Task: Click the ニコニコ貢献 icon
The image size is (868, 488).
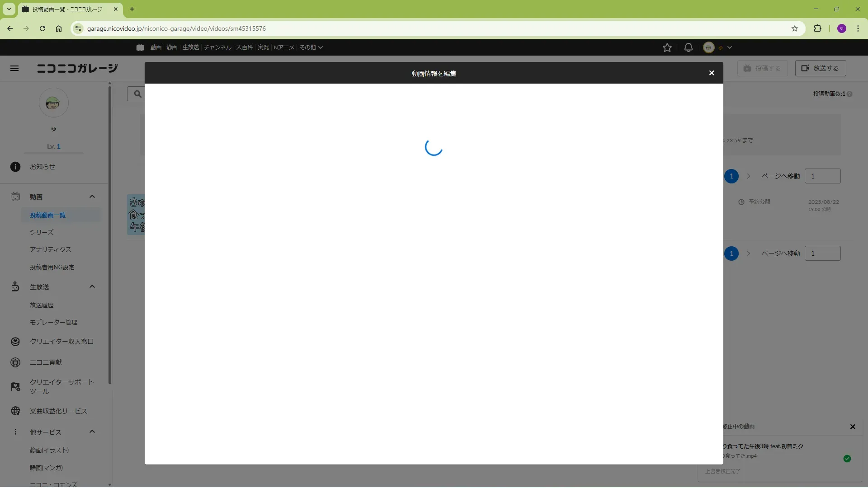Action: pyautogui.click(x=15, y=362)
